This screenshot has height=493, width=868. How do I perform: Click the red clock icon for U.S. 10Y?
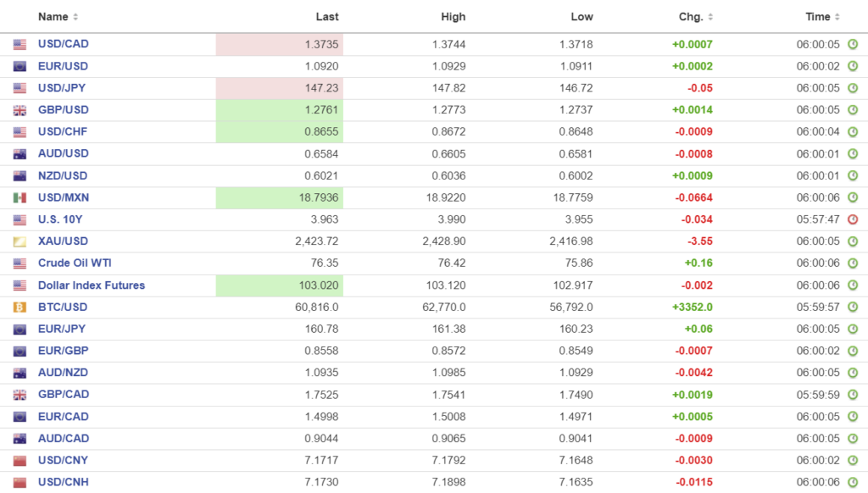pyautogui.click(x=853, y=219)
